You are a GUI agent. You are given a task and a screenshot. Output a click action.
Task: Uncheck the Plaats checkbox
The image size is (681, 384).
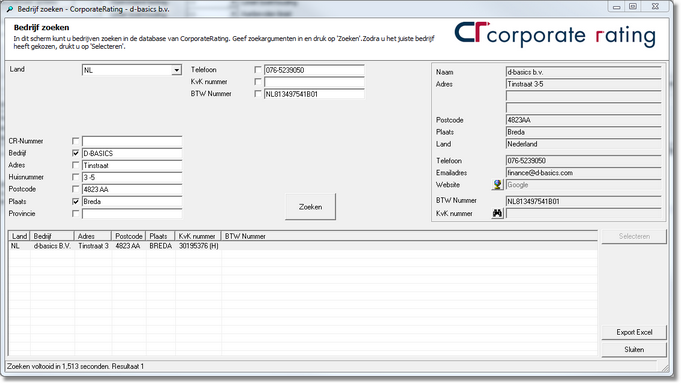76,202
